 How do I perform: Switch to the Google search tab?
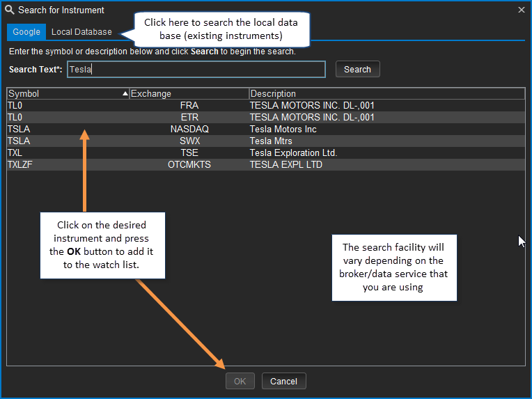pyautogui.click(x=26, y=32)
